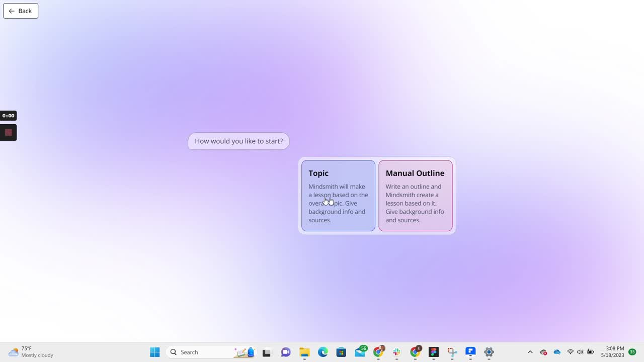Image resolution: width=644 pixels, height=362 pixels.
Task: Click the Back button
Action: pos(20,11)
